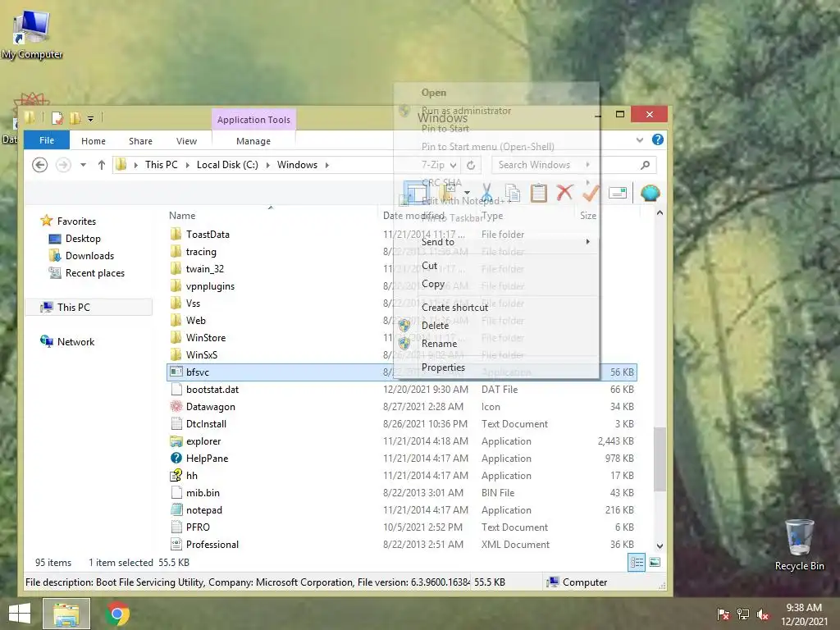Click the search magnifier icon
Image resolution: width=840 pixels, height=630 pixels.
pos(646,165)
